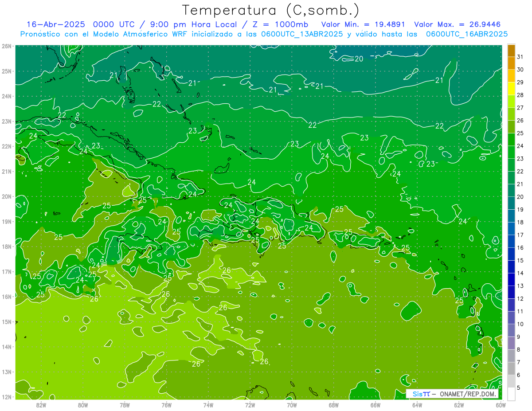Click the 15N latitude axis label
Viewport: 532px width, 411px height.
(x=7, y=321)
